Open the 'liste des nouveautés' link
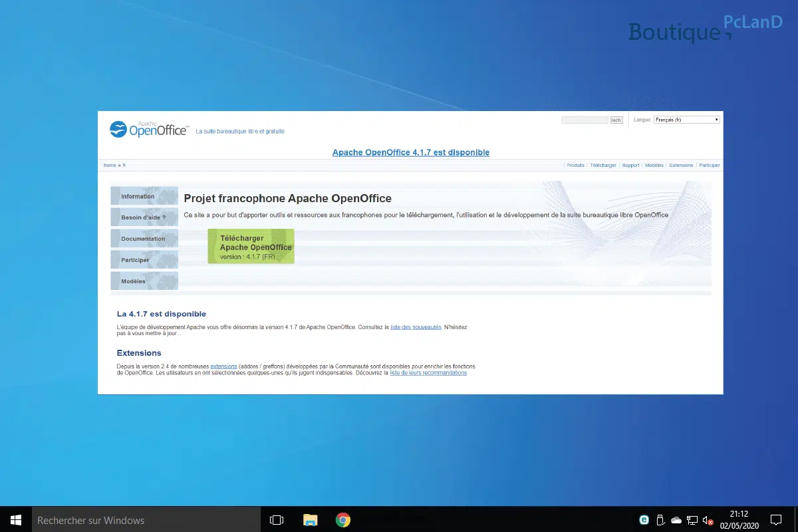 (x=416, y=327)
